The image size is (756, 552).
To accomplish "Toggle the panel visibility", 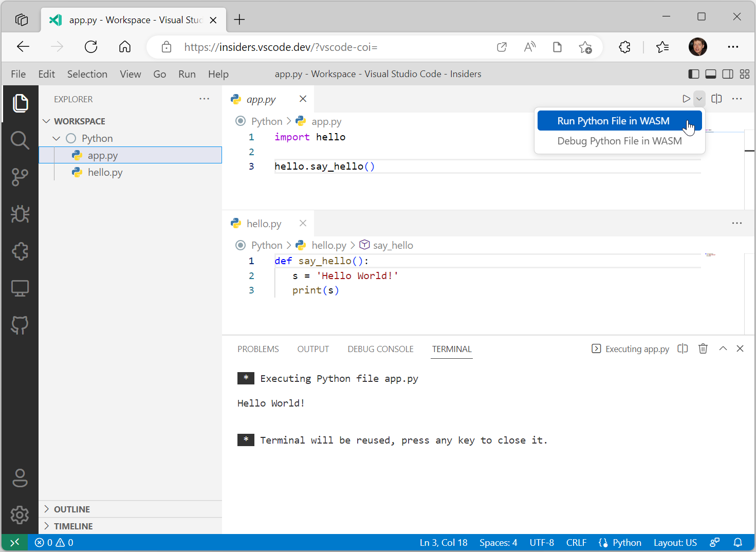I will (710, 73).
